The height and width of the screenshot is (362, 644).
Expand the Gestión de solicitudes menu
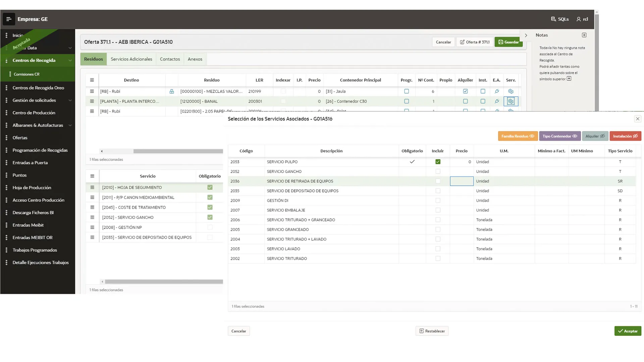70,100
